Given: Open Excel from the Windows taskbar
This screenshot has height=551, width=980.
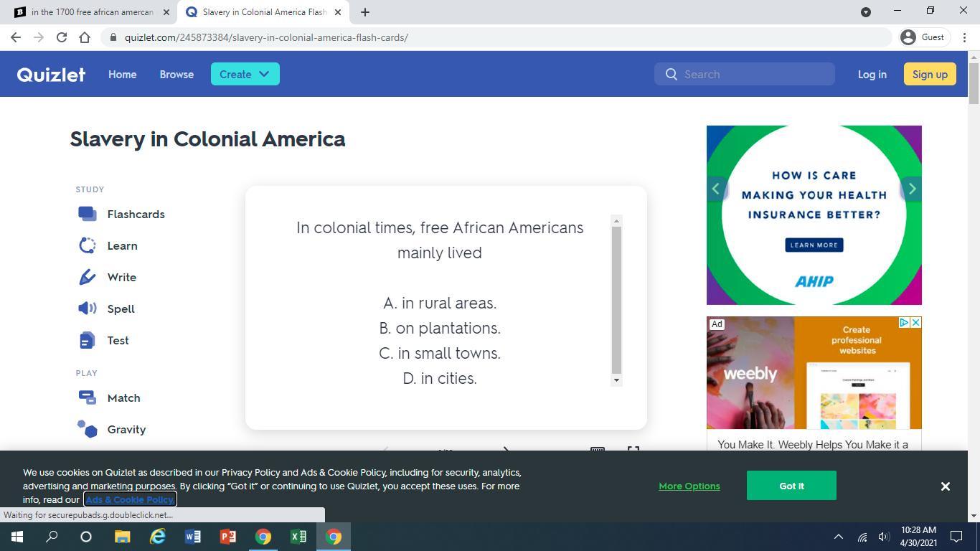Looking at the screenshot, I should pos(298,537).
